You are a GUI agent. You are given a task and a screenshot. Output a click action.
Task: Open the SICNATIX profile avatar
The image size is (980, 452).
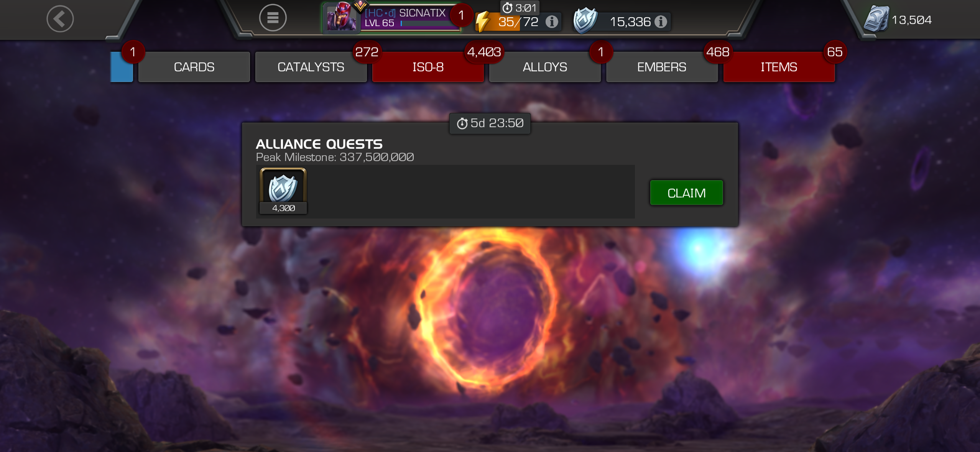pos(341,16)
